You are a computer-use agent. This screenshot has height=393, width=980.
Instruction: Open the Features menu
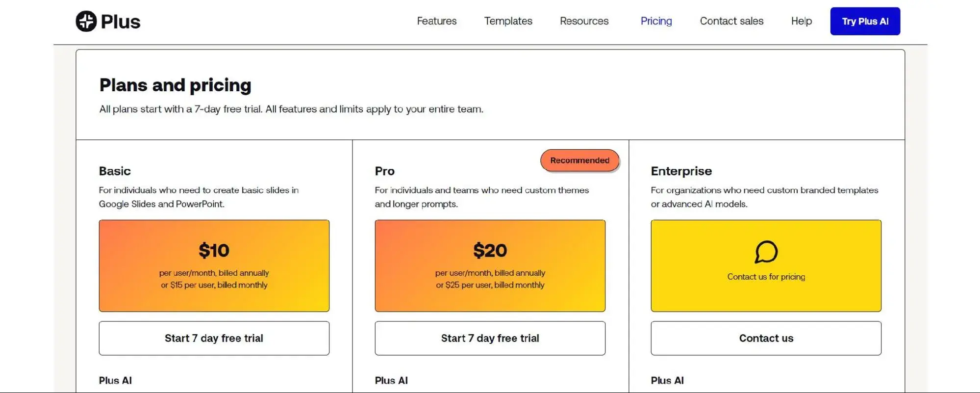pos(436,21)
